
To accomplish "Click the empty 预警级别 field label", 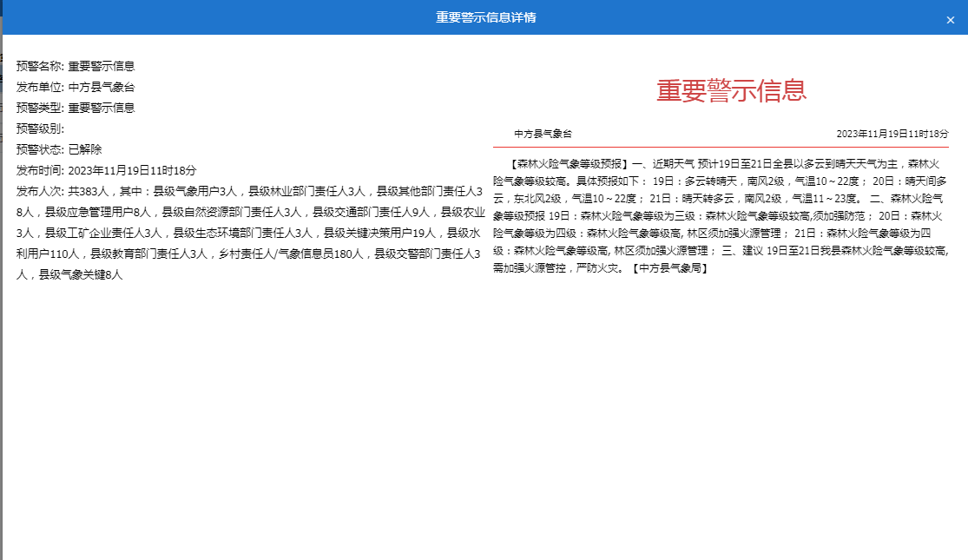I will [40, 129].
